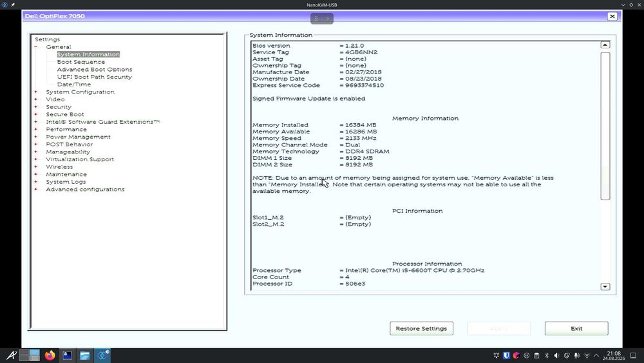The height and width of the screenshot is (363, 644).
Task: Click the Memory Technology value DDR4 SDRAM
Action: point(367,152)
